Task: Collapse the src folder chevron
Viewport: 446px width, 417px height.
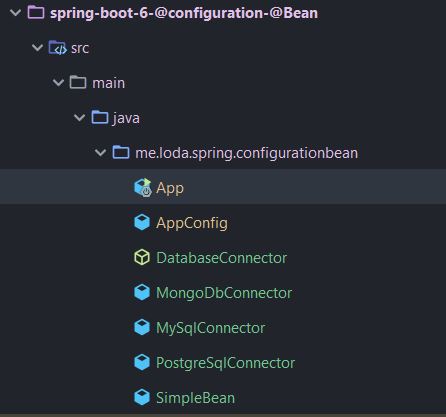Action: (x=37, y=48)
